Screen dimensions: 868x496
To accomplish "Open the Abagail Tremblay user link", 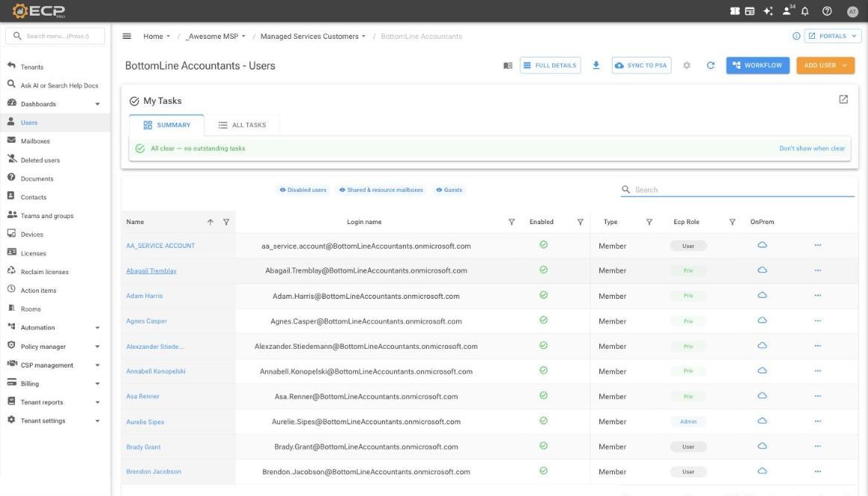I will 151,271.
